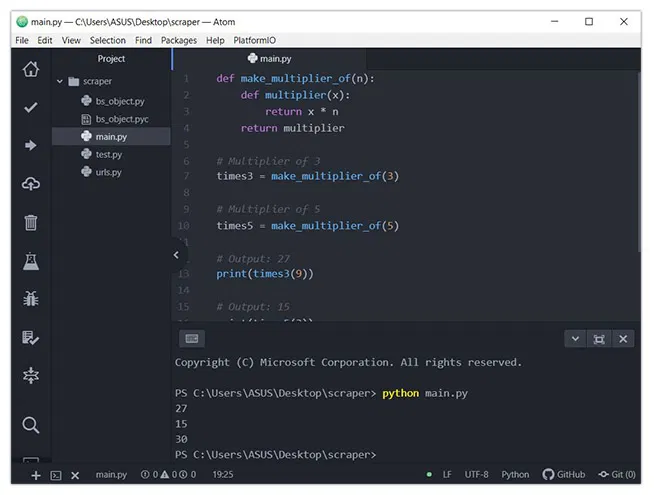
Task: Maximize the terminal panel
Action: click(599, 339)
